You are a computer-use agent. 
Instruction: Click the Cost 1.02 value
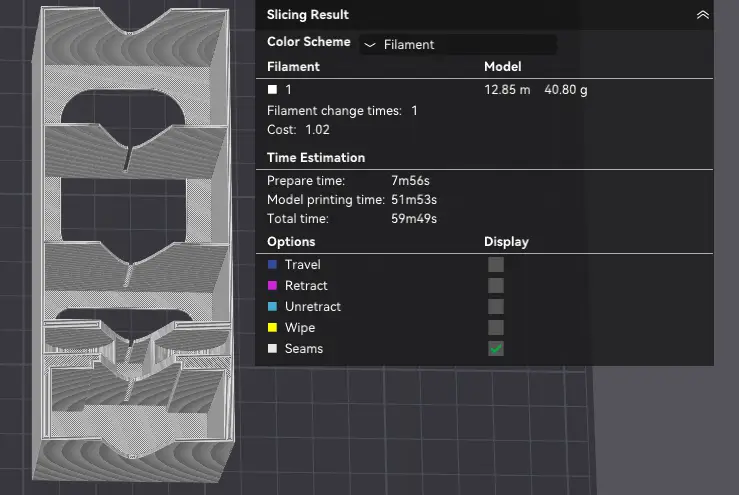point(317,130)
